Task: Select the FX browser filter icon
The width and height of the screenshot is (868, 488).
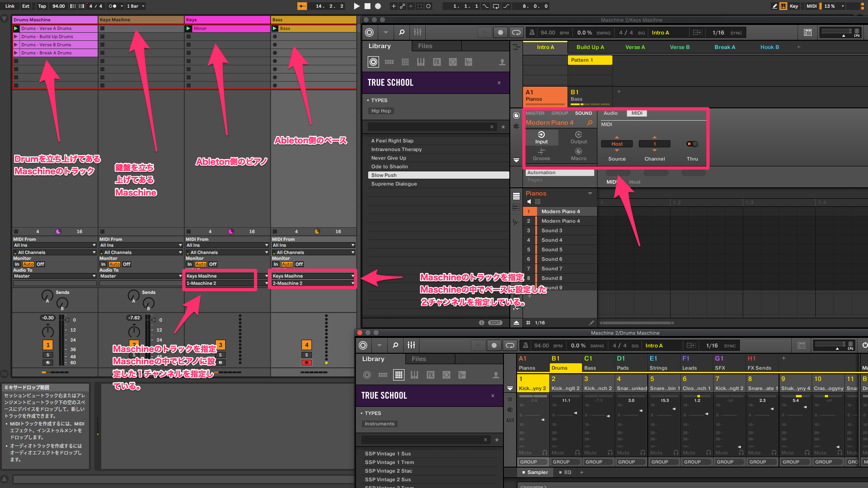Action: [x=437, y=62]
